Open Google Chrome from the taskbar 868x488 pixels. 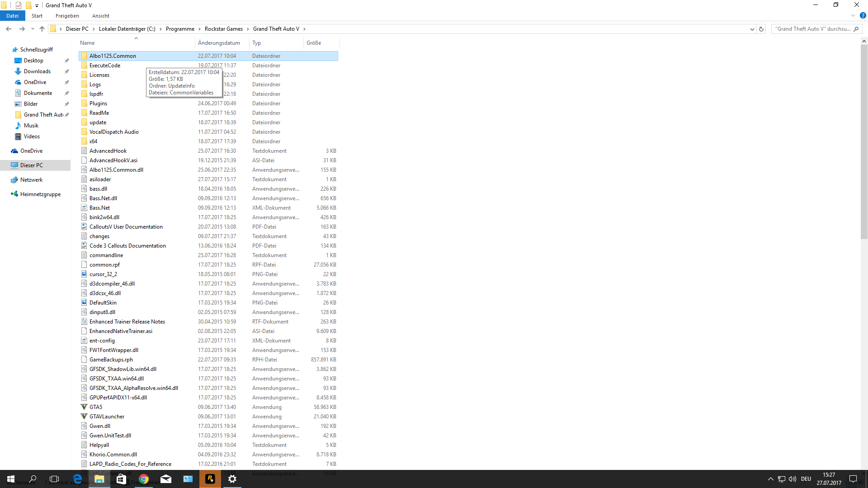[x=144, y=479]
